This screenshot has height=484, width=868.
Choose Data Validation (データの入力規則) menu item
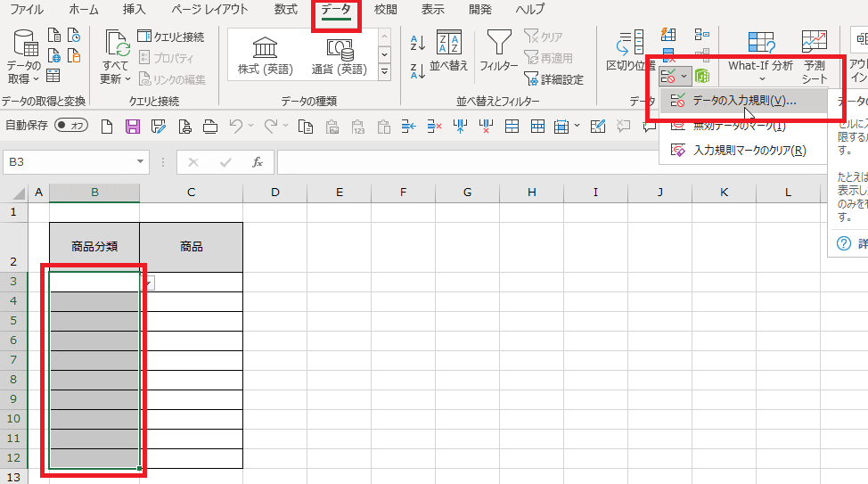coord(743,101)
